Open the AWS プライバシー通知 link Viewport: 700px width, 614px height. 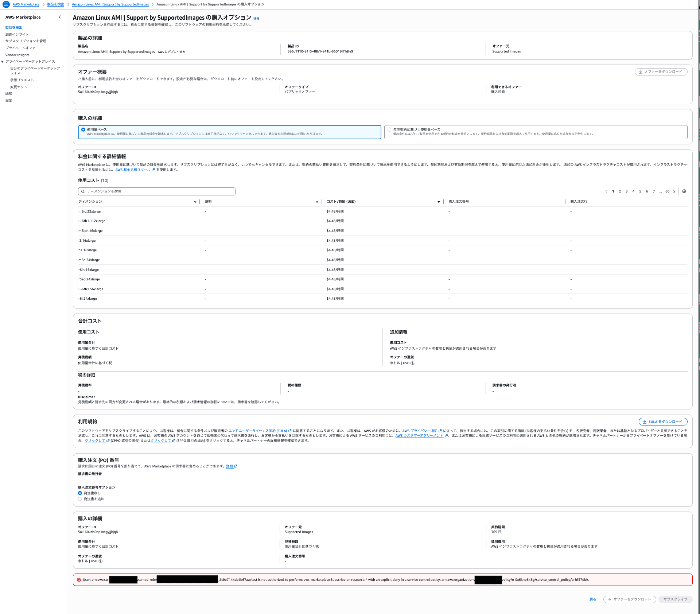422,431
